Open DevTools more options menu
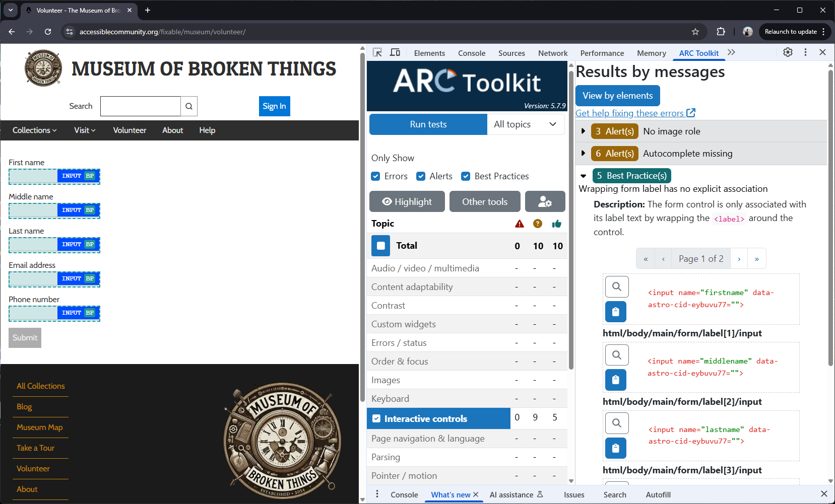The width and height of the screenshot is (835, 504). [x=805, y=52]
